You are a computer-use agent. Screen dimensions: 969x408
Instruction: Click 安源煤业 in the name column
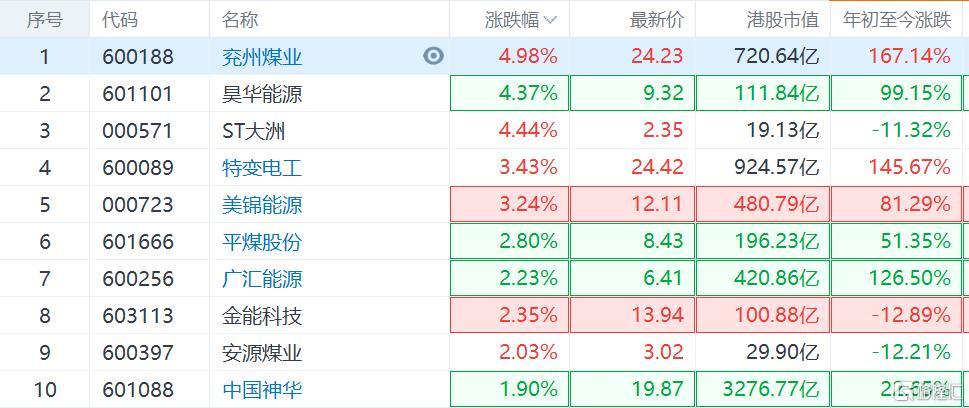262,353
